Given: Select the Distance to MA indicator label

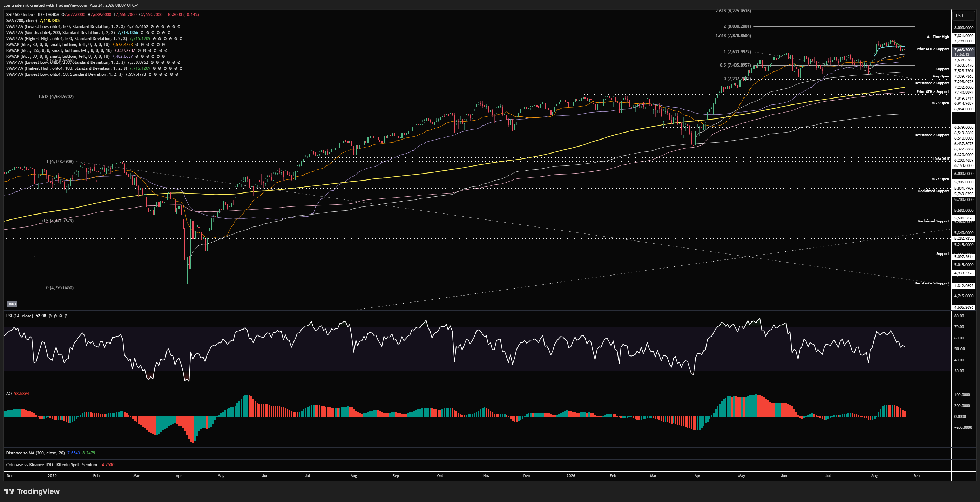Looking at the screenshot, I should tap(35, 453).
